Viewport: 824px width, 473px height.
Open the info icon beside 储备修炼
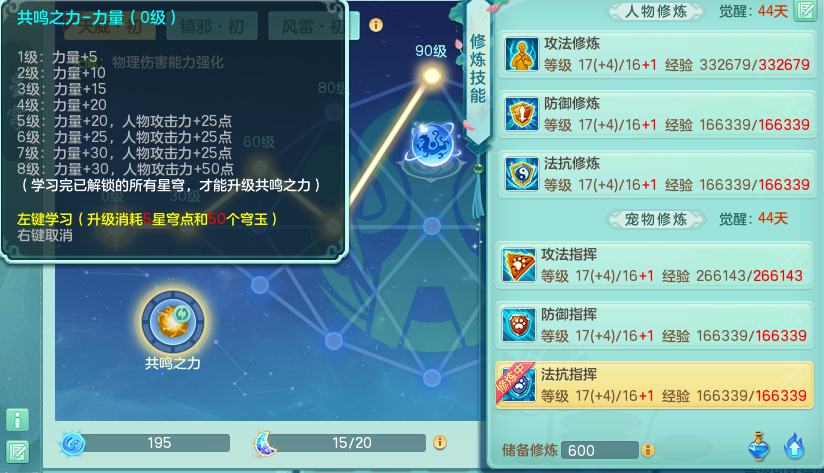[648, 450]
